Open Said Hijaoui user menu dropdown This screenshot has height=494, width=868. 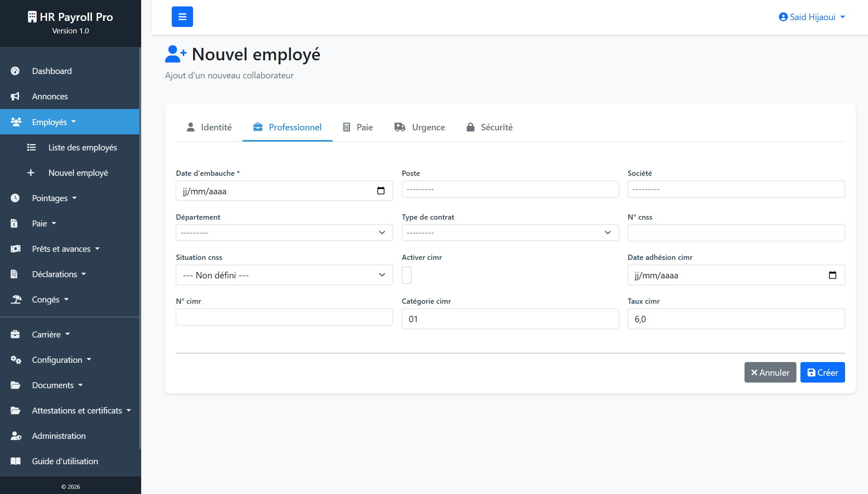click(x=812, y=17)
